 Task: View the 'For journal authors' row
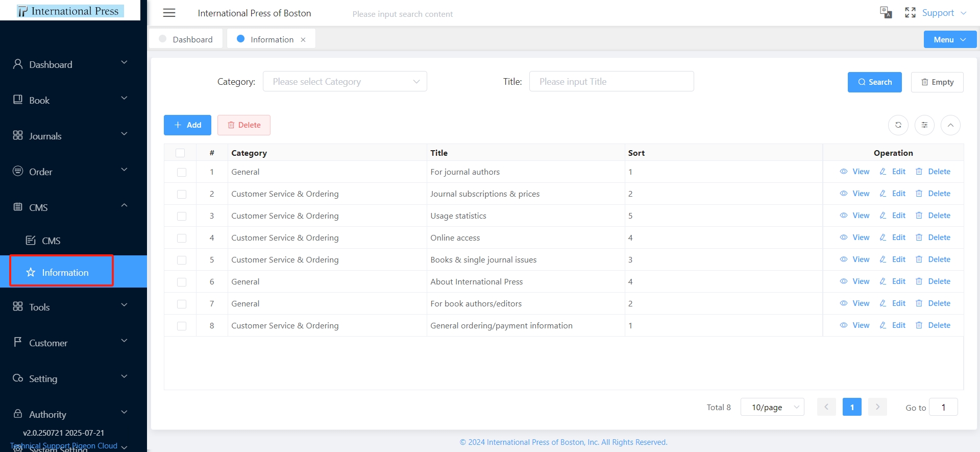[855, 172]
